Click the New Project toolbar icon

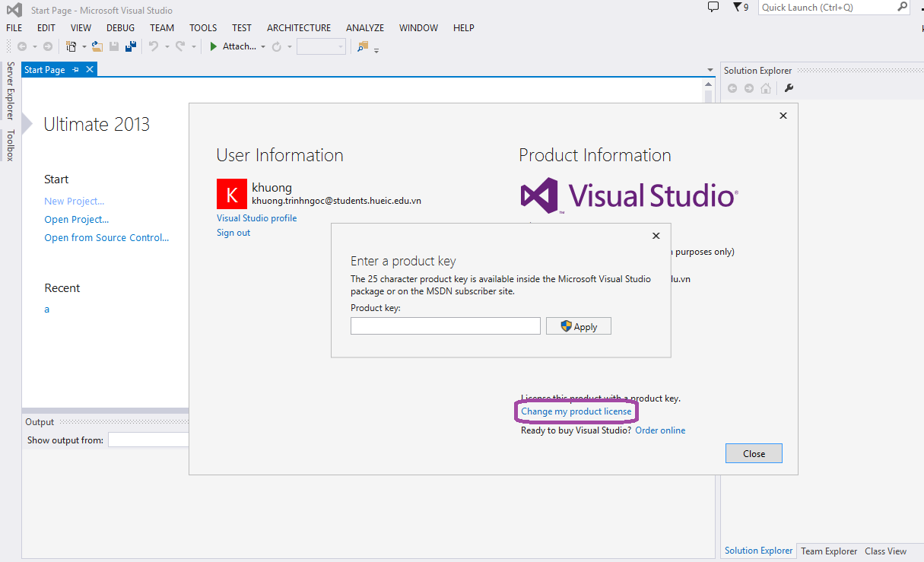pyautogui.click(x=71, y=46)
